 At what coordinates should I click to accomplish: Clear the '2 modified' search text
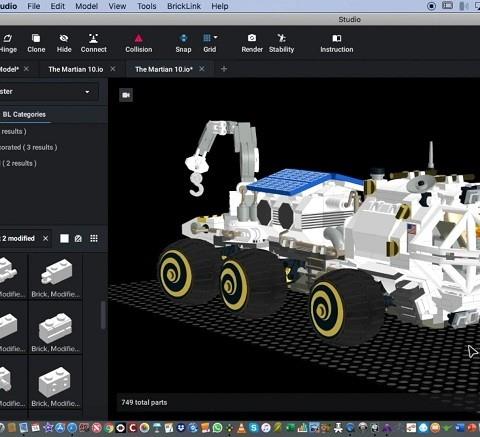46,238
